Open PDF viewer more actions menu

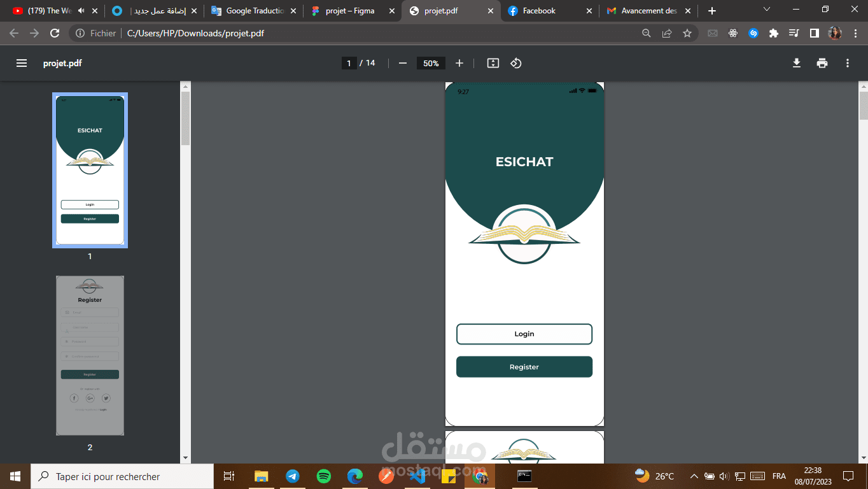(847, 63)
